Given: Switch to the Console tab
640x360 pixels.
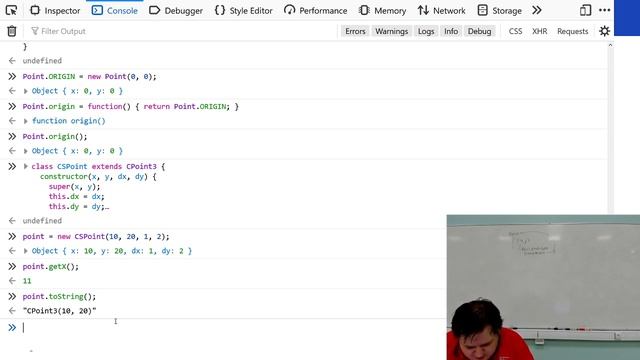Looking at the screenshot, I should [114, 11].
